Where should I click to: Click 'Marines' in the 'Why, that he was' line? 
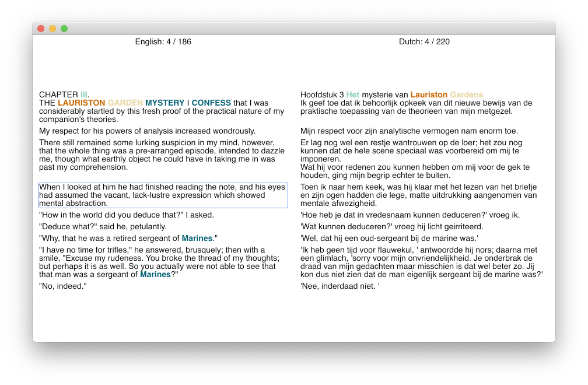[197, 239]
